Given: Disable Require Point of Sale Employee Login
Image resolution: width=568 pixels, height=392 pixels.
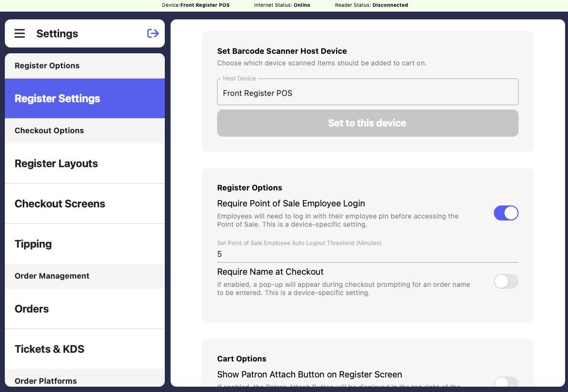Looking at the screenshot, I should tap(505, 213).
